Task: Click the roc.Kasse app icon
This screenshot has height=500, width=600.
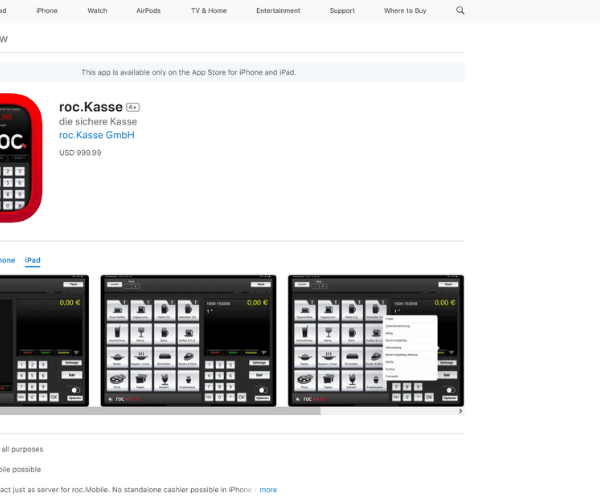Action: coord(21,158)
